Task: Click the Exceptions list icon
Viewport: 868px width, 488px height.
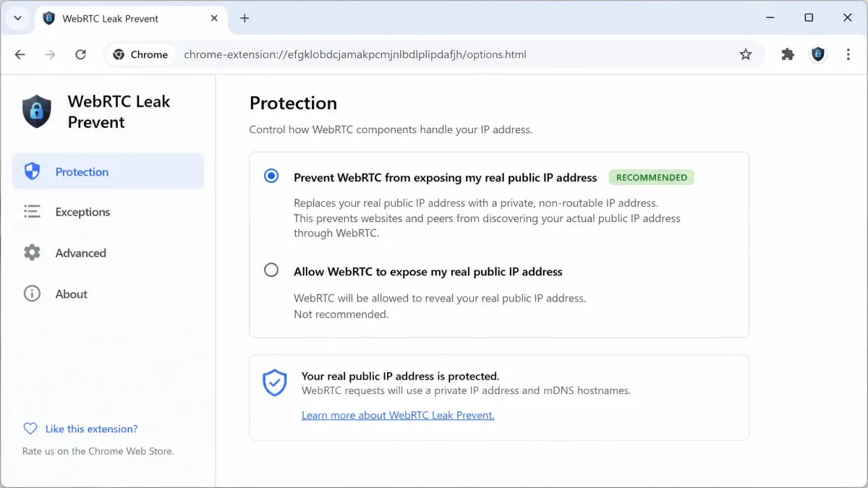Action: click(32, 211)
